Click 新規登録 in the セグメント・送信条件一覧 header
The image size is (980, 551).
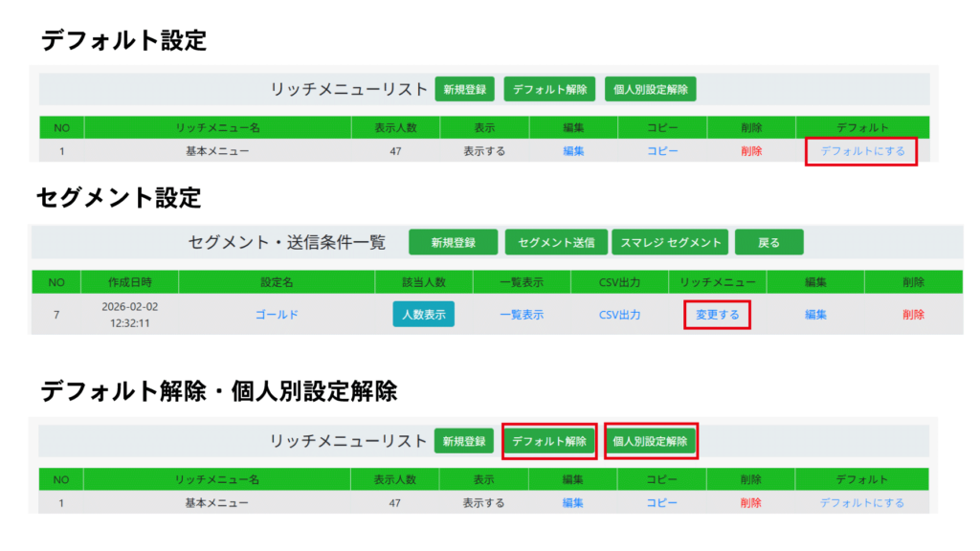pyautogui.click(x=453, y=243)
